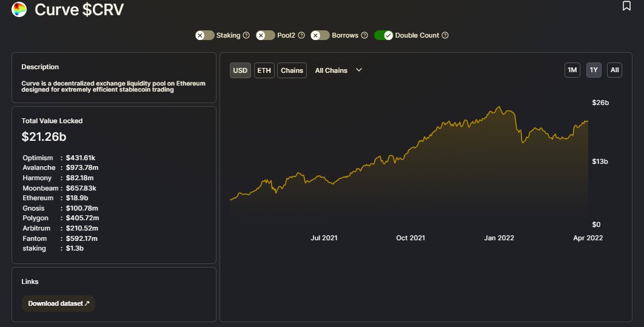Open the help icon next to Pool2
Viewport: 644px width, 327px height.
[x=301, y=35]
